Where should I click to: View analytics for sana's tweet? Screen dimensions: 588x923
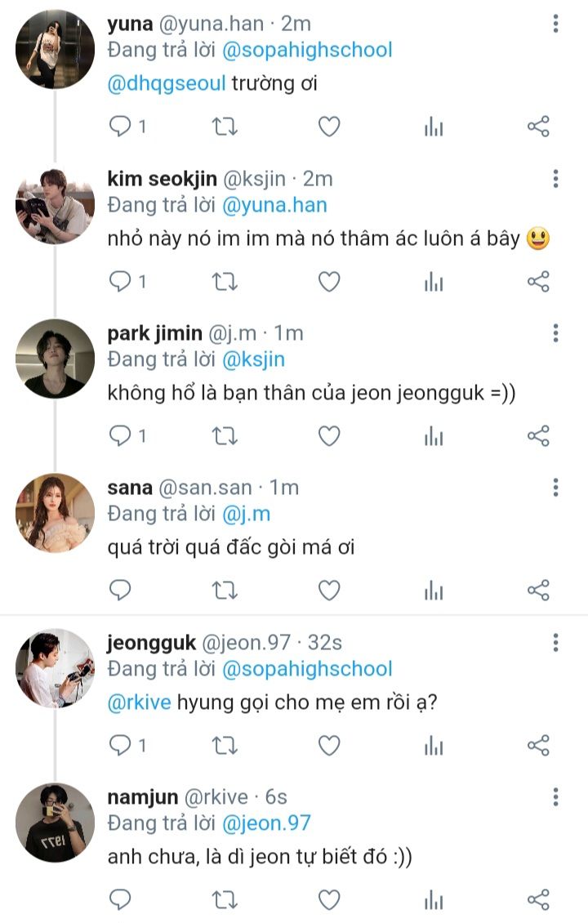pyautogui.click(x=434, y=591)
